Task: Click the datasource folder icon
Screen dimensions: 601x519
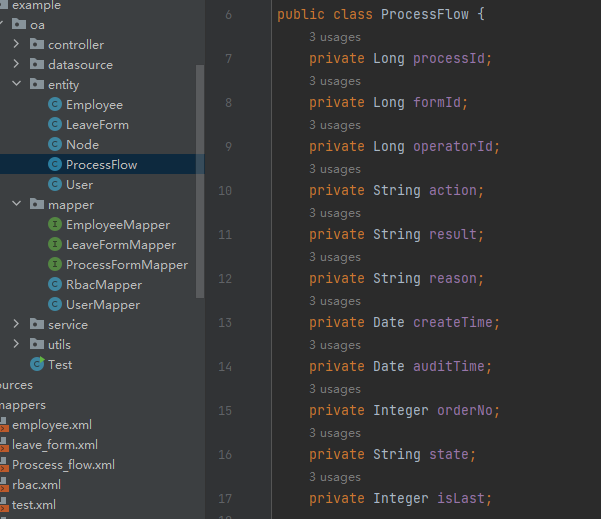Action: (x=37, y=65)
